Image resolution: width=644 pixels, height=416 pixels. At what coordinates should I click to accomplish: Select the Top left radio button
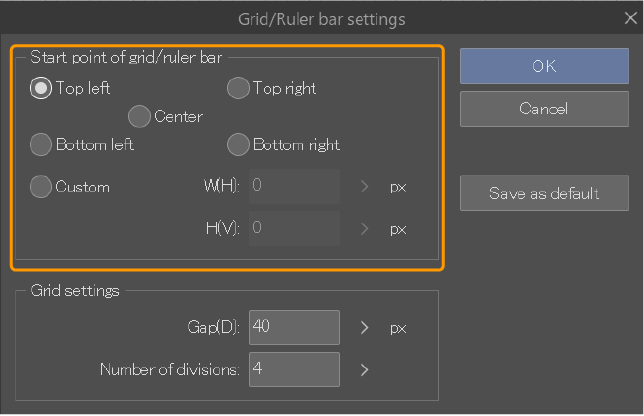[41, 88]
